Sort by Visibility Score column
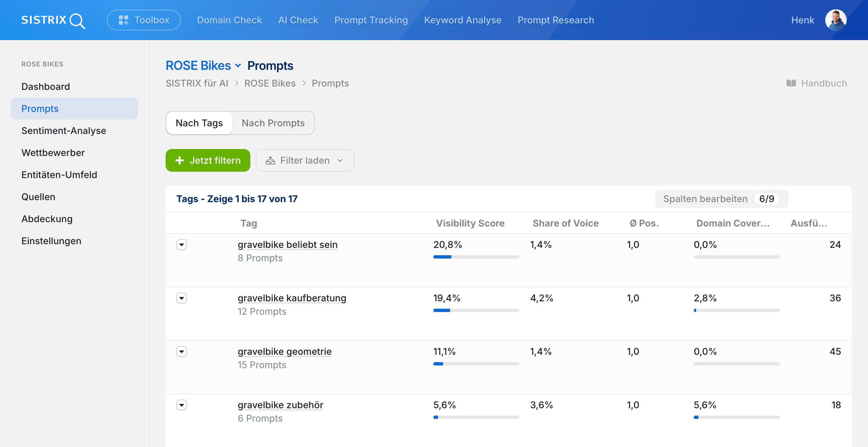Screen dimensions: 868x447 tap(470, 223)
